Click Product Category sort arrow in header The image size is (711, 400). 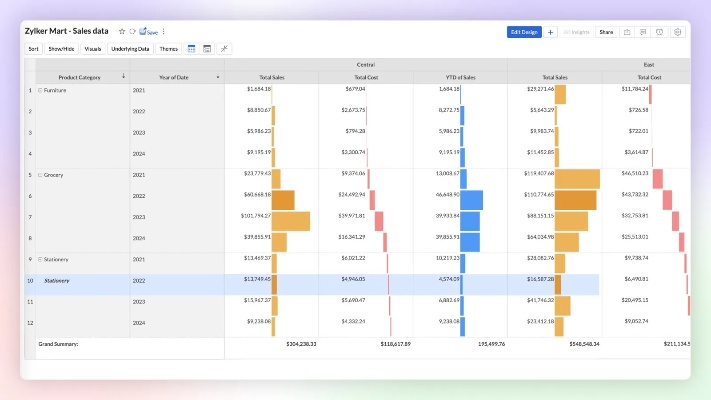pyautogui.click(x=124, y=77)
